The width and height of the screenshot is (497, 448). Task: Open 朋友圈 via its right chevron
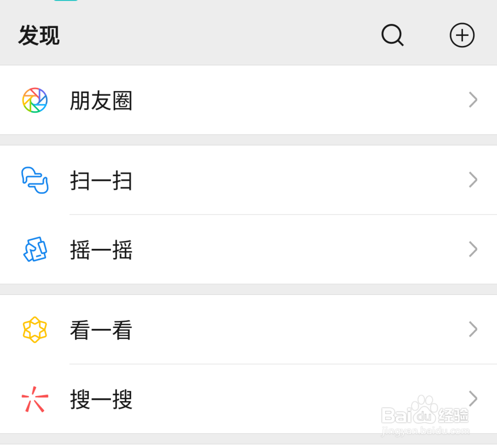(473, 100)
